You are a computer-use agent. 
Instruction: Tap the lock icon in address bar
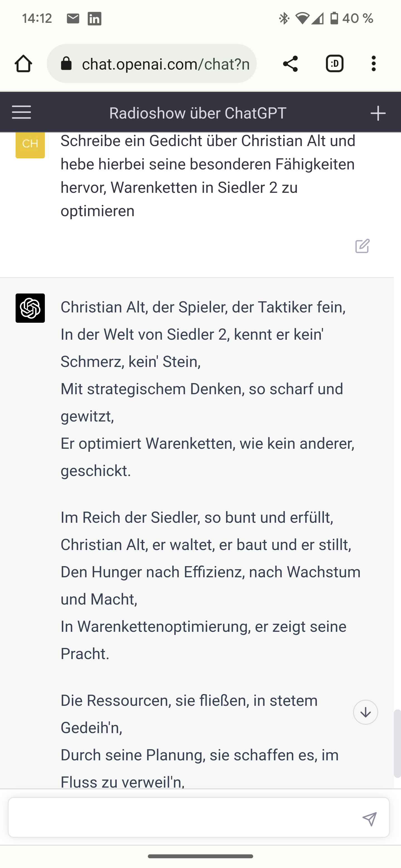(66, 64)
